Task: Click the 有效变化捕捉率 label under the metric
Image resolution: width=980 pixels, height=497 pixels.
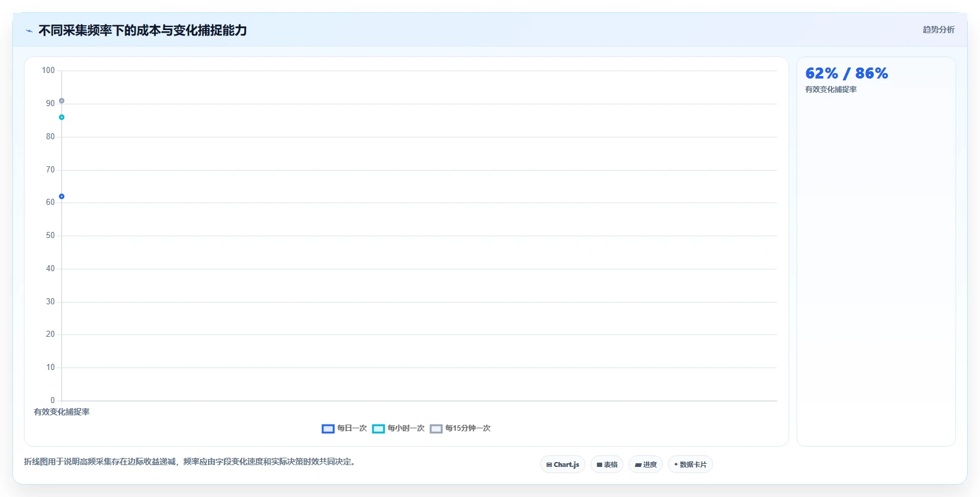Action: coord(831,90)
